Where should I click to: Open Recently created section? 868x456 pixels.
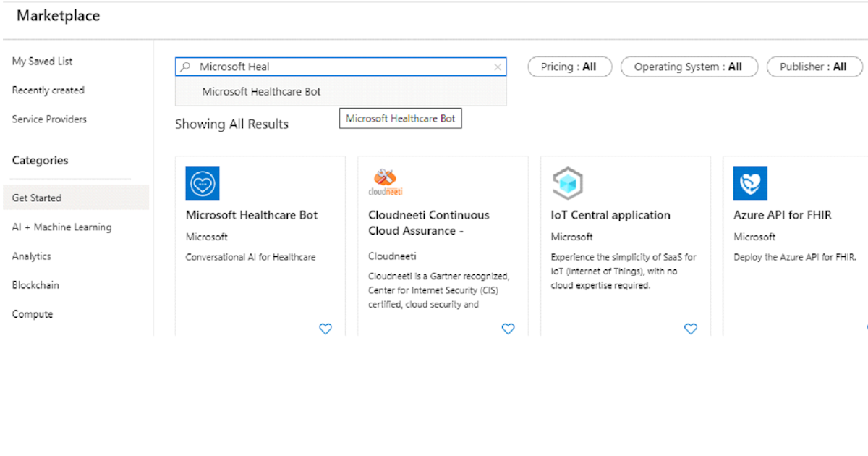coord(48,90)
